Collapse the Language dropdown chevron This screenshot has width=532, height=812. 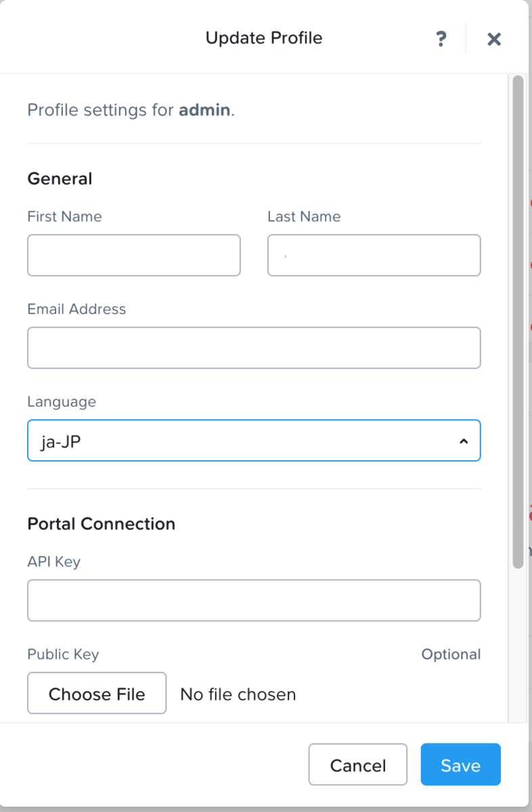pyautogui.click(x=462, y=441)
